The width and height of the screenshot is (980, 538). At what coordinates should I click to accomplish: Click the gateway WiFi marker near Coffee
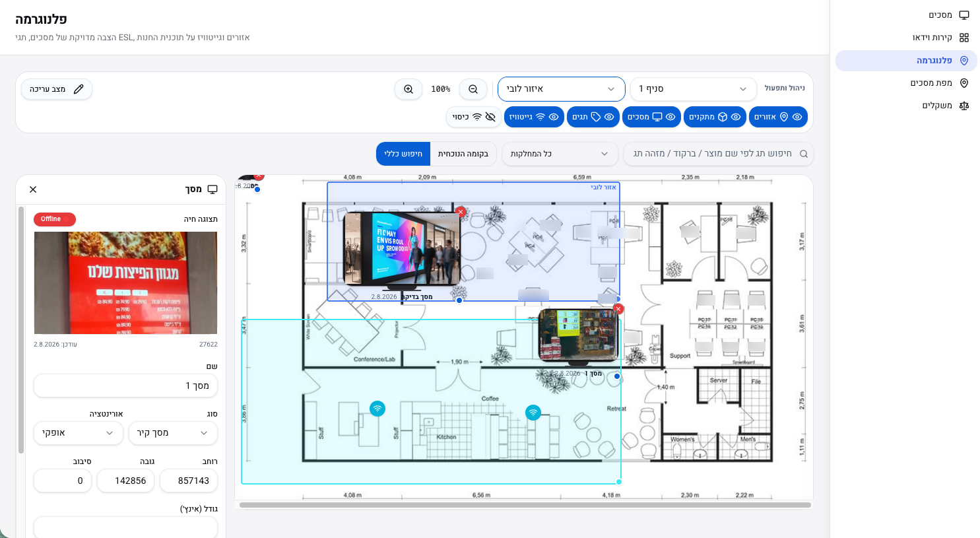tap(533, 413)
